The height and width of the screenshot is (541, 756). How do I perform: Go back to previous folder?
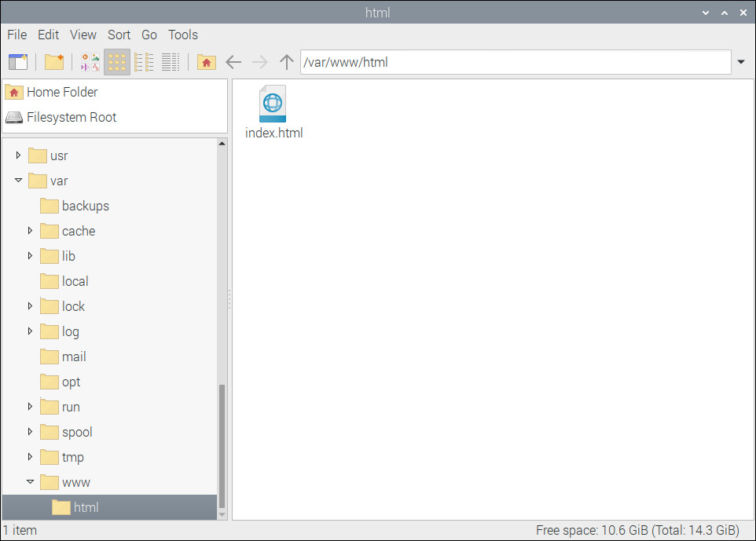(x=233, y=62)
